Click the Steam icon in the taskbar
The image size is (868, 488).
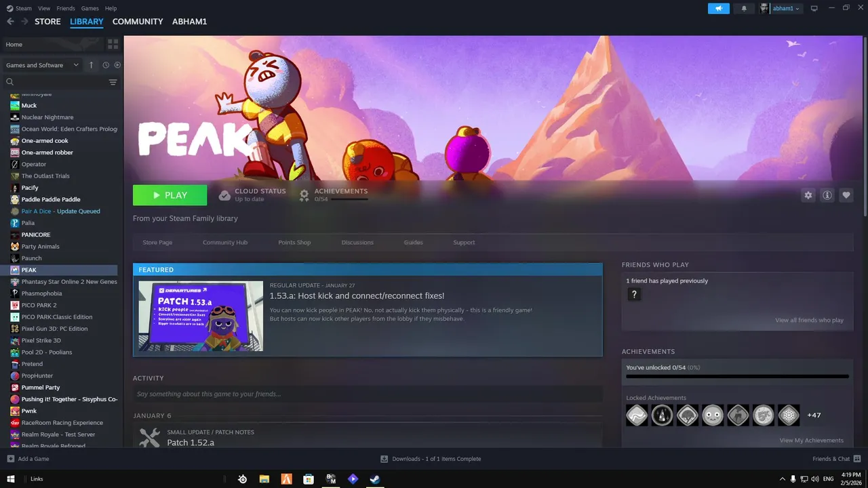click(375, 479)
